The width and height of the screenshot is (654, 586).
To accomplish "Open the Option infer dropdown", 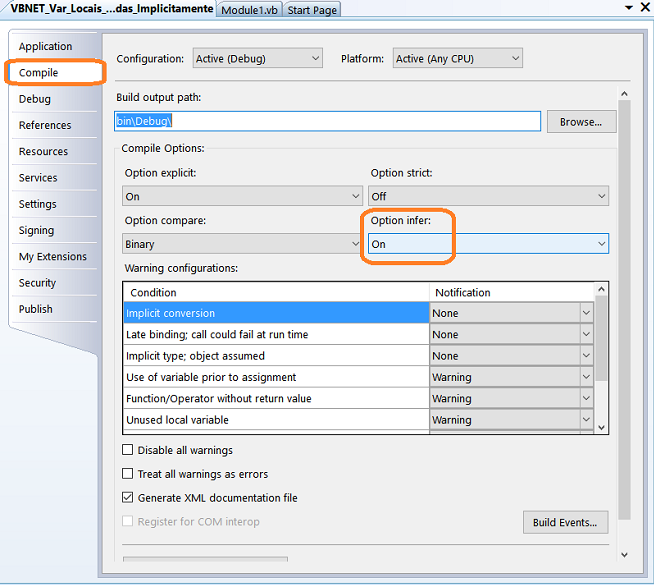I will pos(488,244).
